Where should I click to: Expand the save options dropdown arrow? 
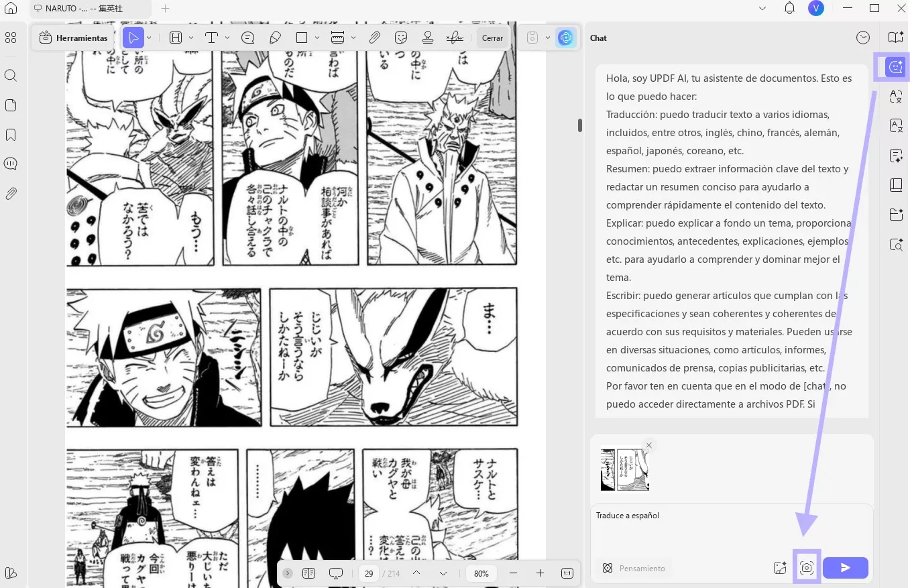point(547,38)
